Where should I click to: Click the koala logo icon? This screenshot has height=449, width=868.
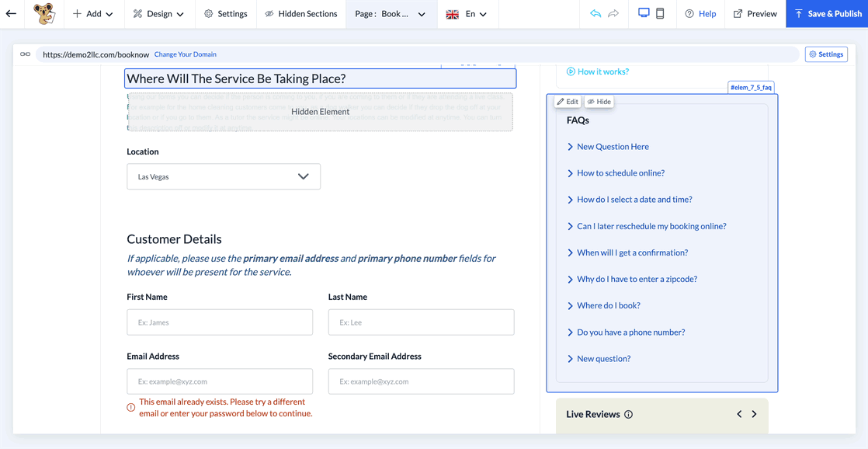[x=44, y=14]
